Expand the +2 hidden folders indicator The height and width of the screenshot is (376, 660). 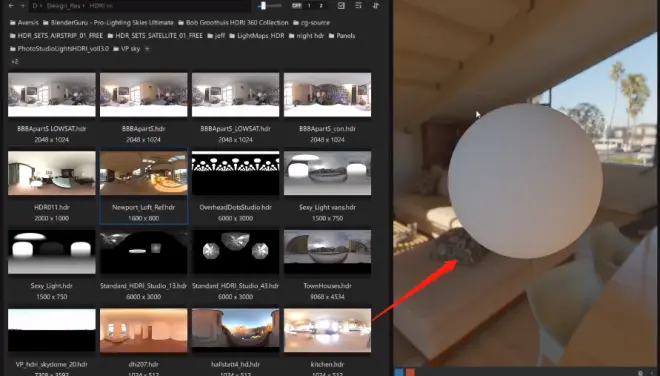(x=15, y=61)
